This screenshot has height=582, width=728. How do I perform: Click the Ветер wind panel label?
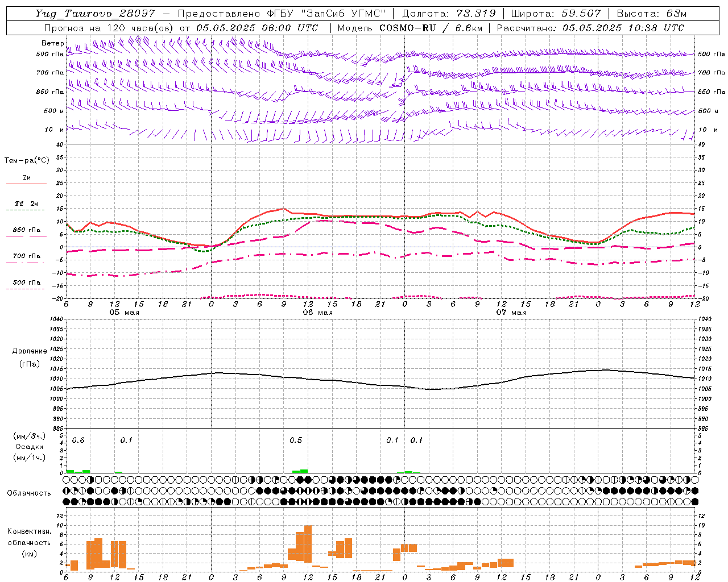[52, 43]
